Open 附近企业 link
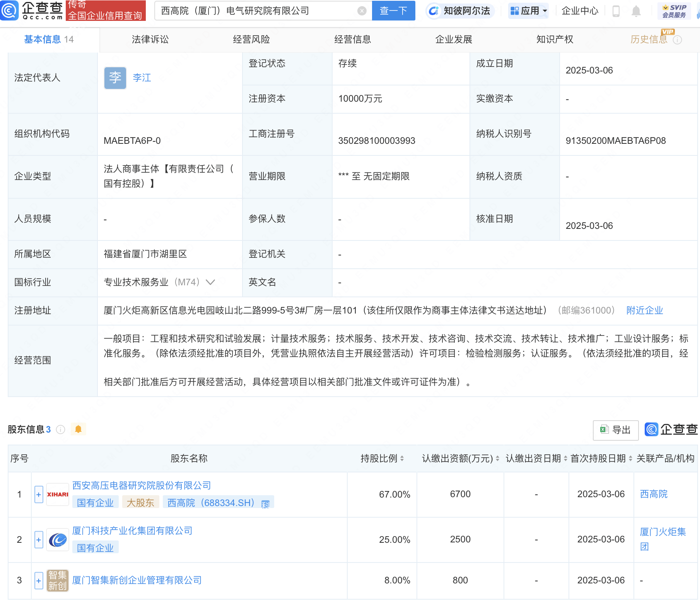 [645, 310]
